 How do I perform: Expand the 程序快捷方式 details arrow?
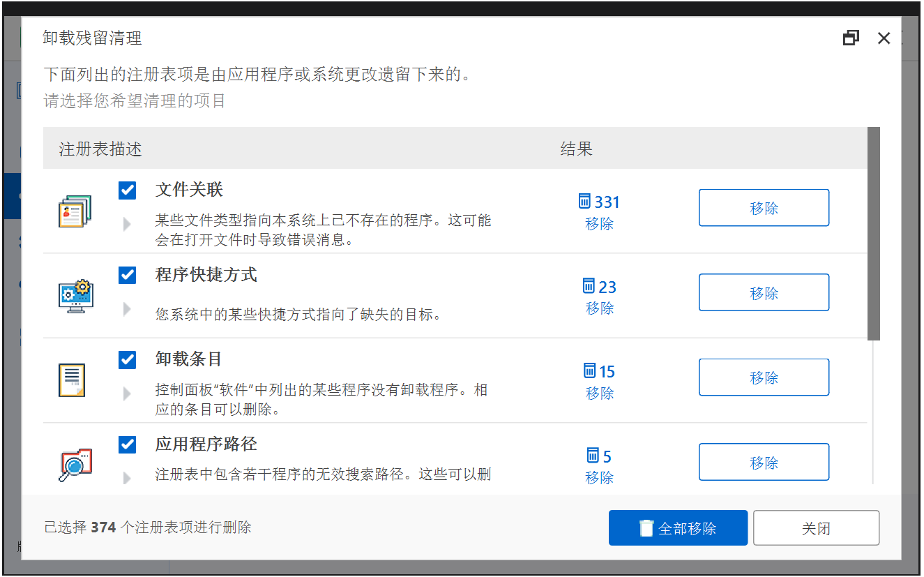(x=127, y=308)
